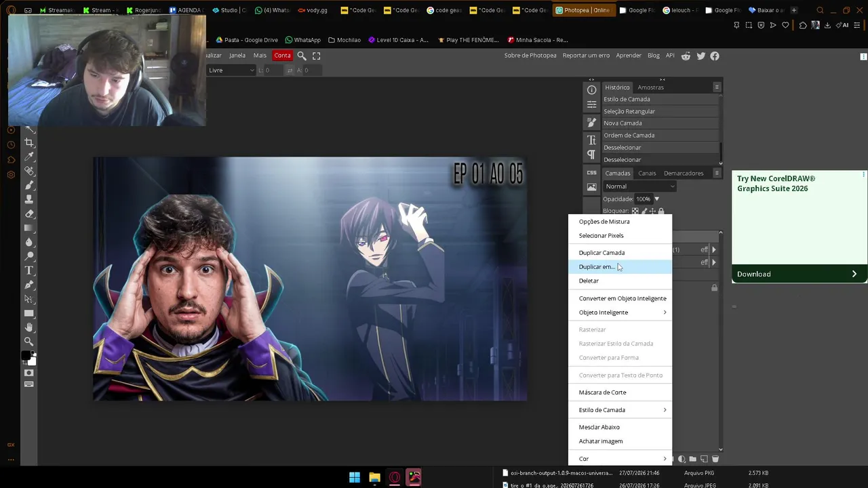Open the Histórico panel menu
868x488 pixels.
click(x=717, y=87)
